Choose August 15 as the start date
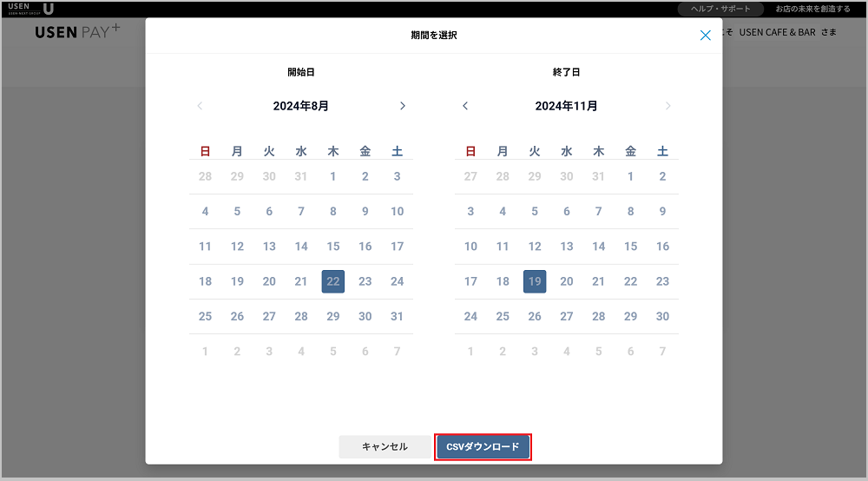Screen dimensions: 868x481 click(x=333, y=247)
